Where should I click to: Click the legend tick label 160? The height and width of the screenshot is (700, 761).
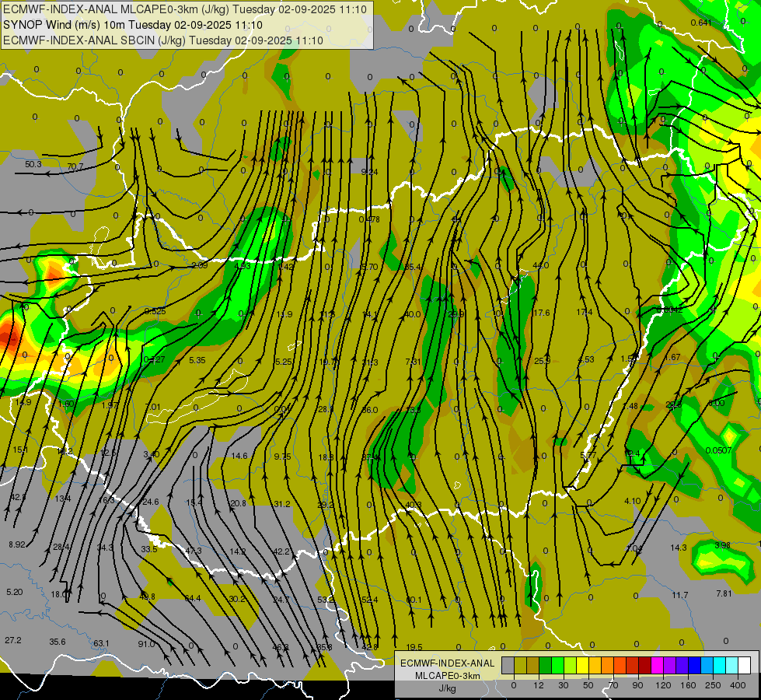tap(688, 685)
